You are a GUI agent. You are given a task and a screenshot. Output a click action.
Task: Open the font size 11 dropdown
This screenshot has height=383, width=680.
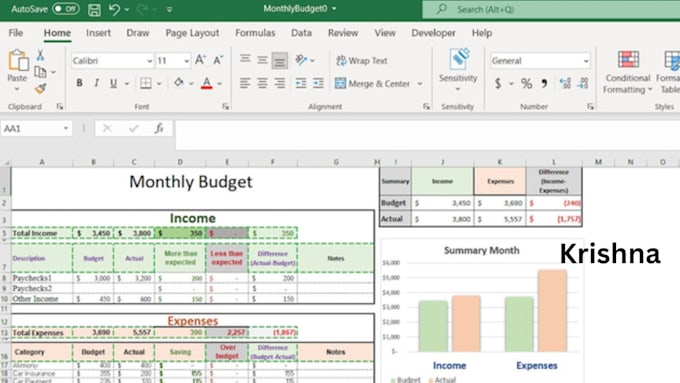186,61
